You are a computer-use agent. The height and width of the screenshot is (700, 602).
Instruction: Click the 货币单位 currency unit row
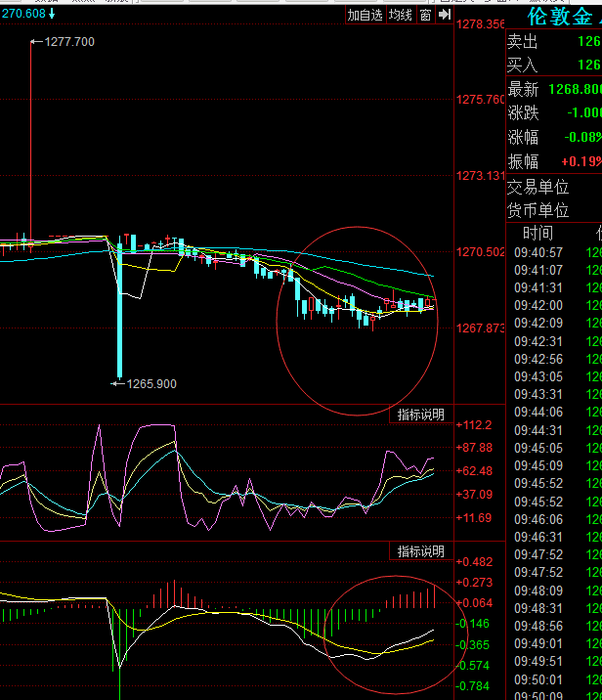(x=553, y=210)
